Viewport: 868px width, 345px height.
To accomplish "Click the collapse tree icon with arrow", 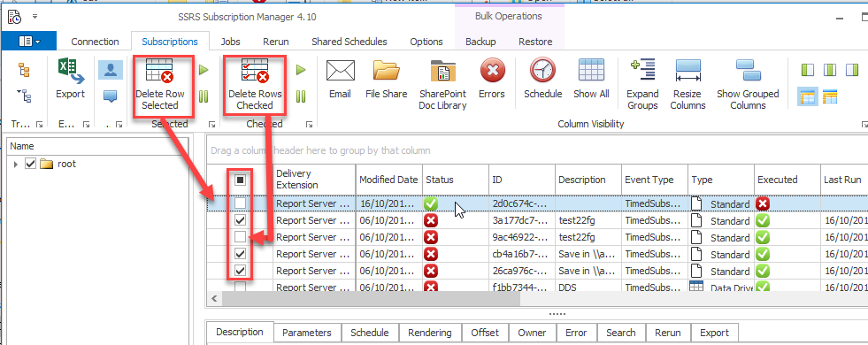I will click(24, 96).
